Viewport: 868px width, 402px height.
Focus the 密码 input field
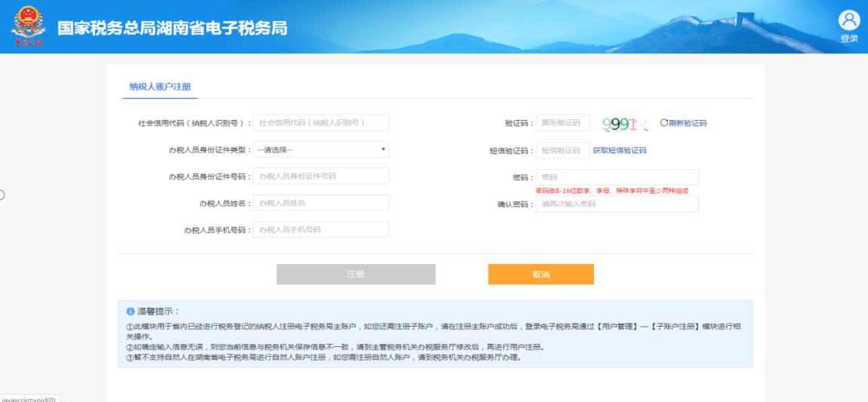click(617, 177)
